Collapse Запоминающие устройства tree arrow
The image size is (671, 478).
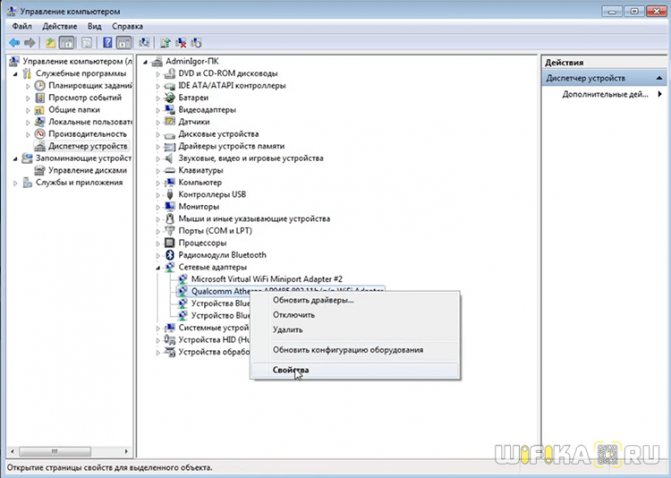click(x=15, y=159)
